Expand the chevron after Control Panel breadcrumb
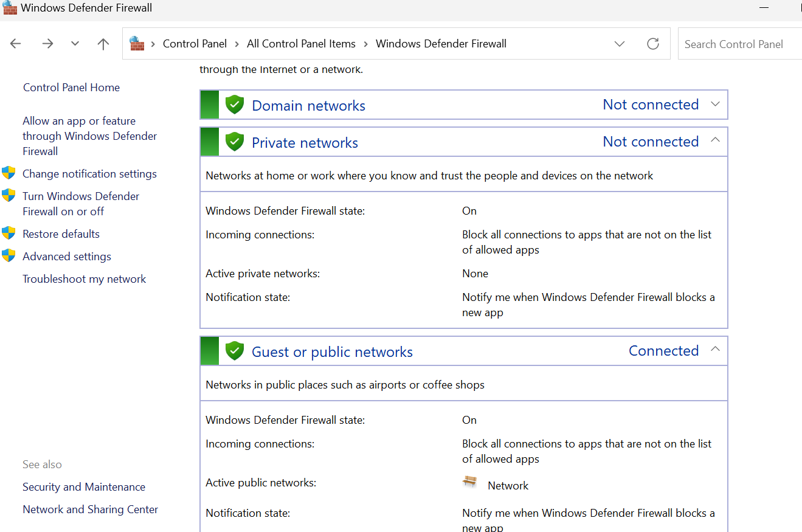 point(237,44)
